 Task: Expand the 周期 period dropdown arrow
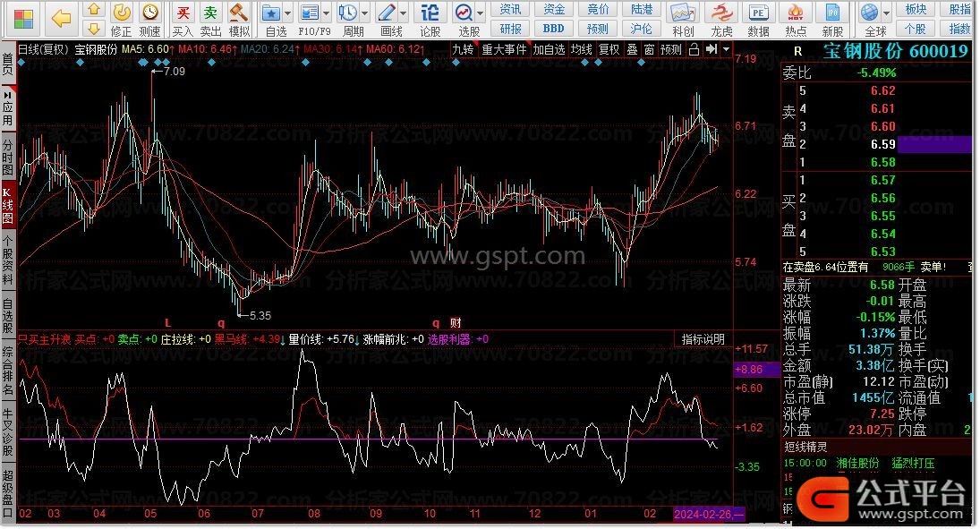tap(364, 13)
